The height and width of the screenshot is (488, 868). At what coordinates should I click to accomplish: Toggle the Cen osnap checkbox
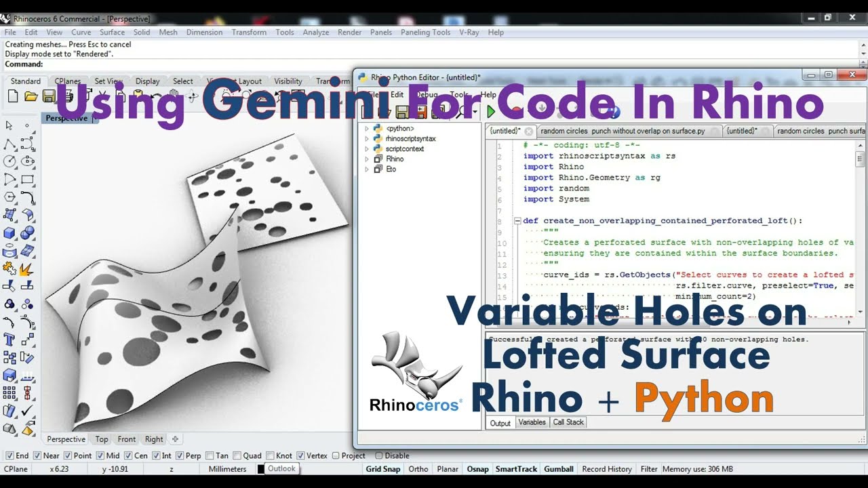(128, 455)
